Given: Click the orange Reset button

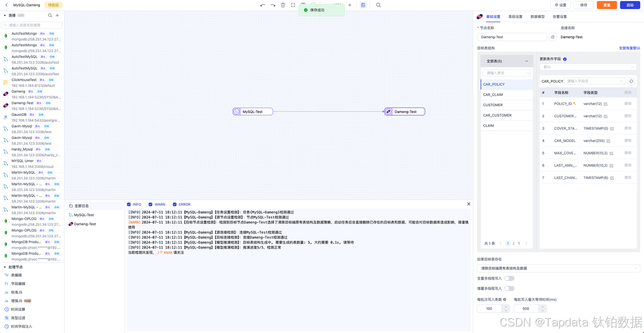Looking at the screenshot, I should coord(607,5).
